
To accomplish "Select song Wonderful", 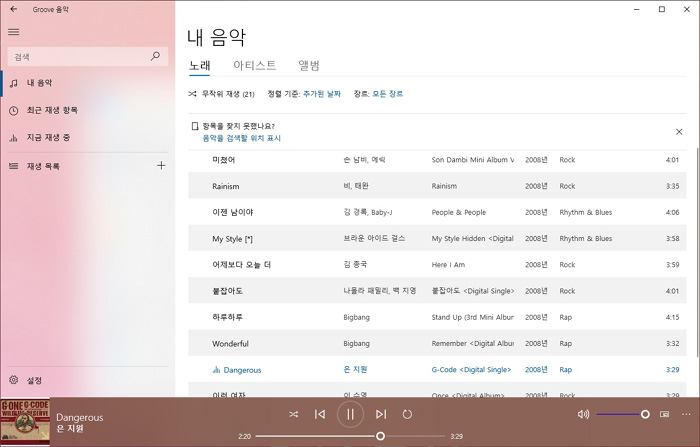I will tap(230, 344).
